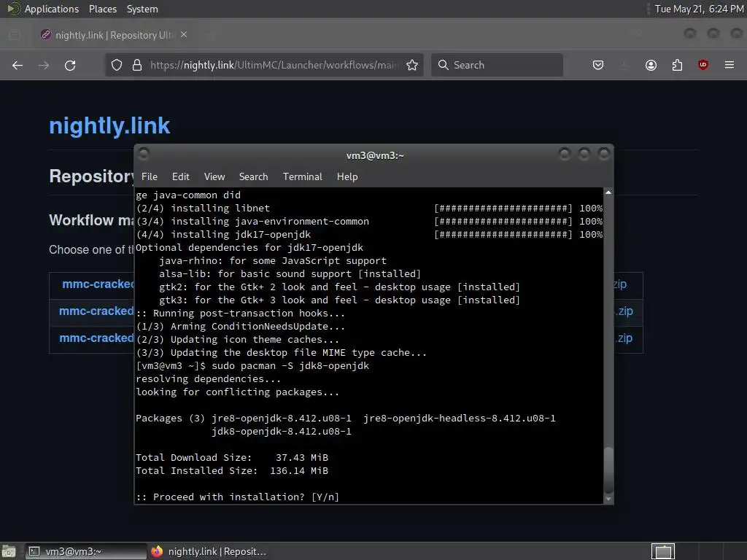The image size is (747, 560).
Task: Close the nightly.link browser tab
Action: [184, 35]
